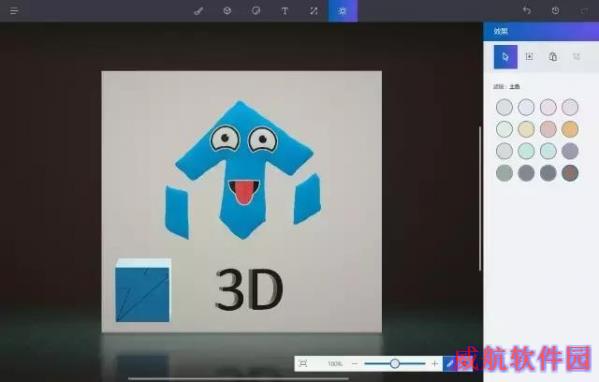The width and height of the screenshot is (599, 382).
Task: Toggle the blue pencil view mode button
Action: 450,364
